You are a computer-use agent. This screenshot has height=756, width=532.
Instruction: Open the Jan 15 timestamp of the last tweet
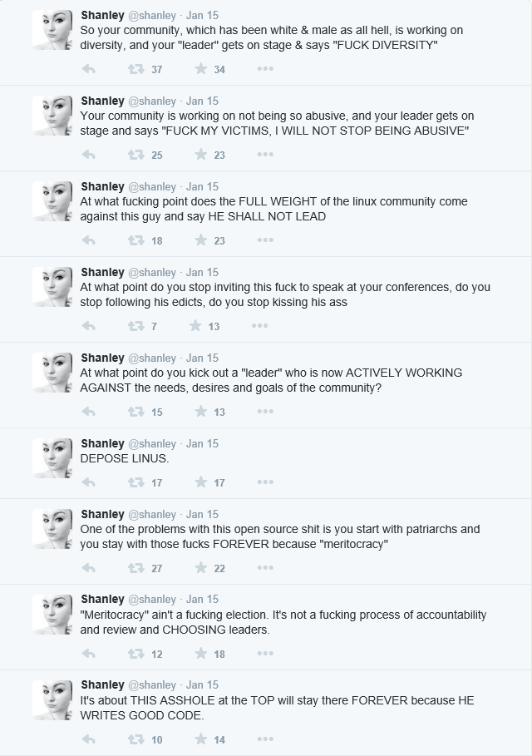coord(202,685)
